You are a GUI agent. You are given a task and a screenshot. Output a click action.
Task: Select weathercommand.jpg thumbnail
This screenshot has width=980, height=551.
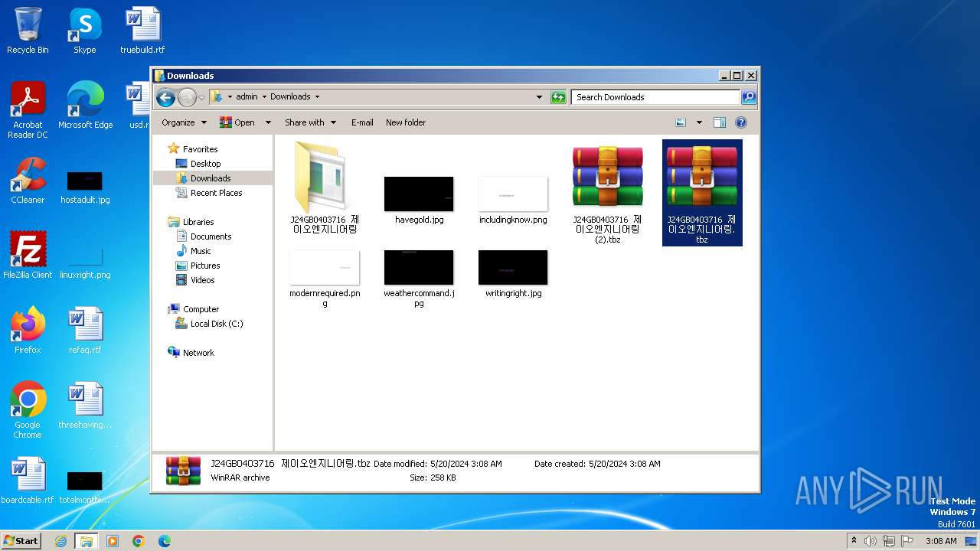click(x=419, y=279)
